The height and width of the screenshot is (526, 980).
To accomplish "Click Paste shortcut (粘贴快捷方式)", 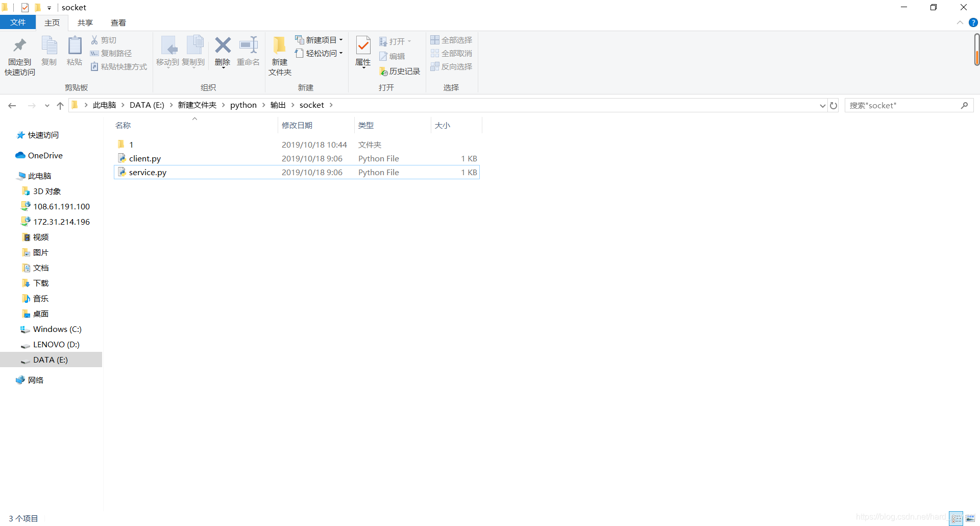I will (119, 66).
